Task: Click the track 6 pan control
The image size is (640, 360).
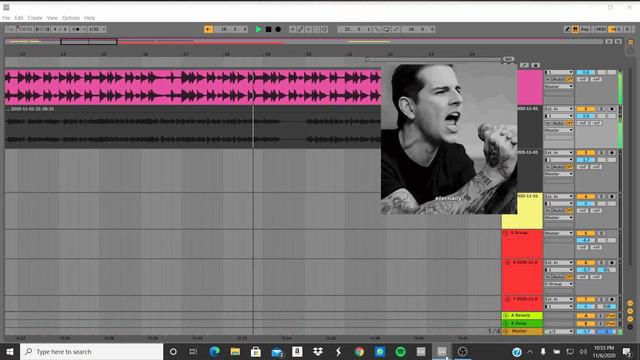Action: tap(607, 270)
